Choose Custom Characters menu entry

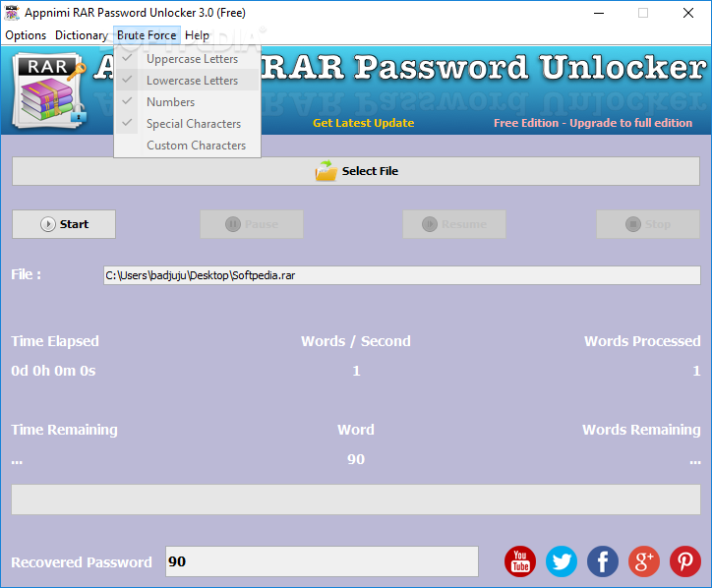(x=187, y=146)
